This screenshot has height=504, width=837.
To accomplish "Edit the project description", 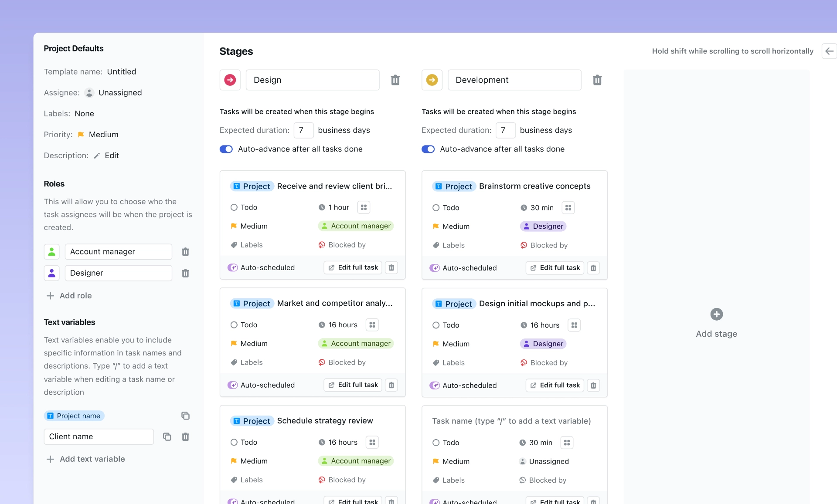I will [106, 156].
